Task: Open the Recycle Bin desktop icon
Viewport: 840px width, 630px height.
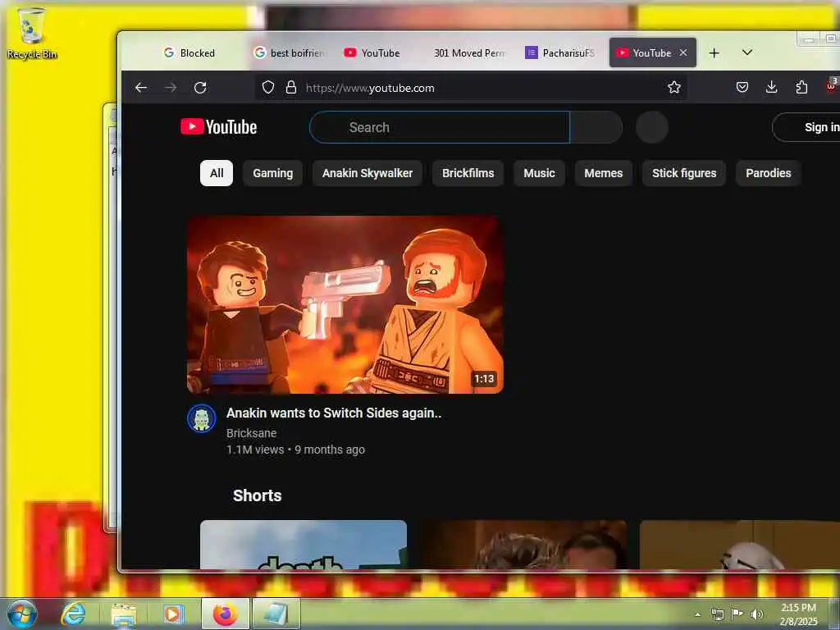Action: pos(32,33)
